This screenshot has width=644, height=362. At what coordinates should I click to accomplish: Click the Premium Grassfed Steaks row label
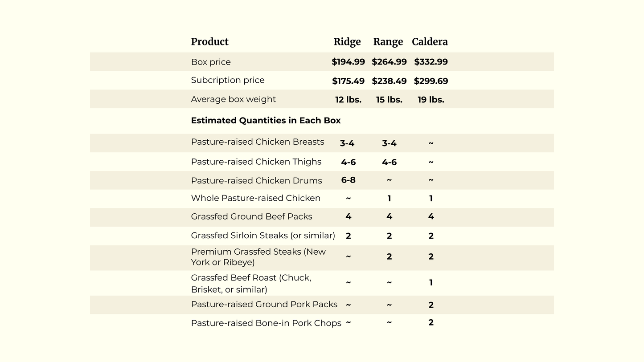258,257
